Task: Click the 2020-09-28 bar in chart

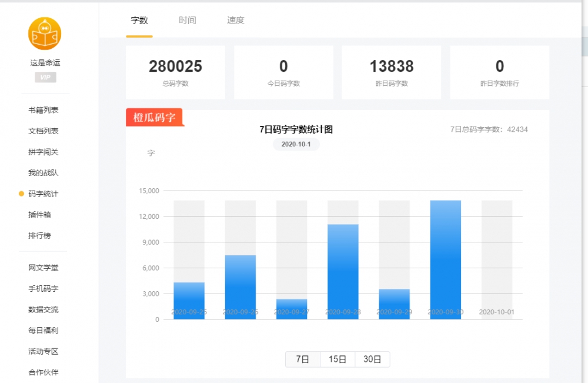Action: pyautogui.click(x=343, y=272)
